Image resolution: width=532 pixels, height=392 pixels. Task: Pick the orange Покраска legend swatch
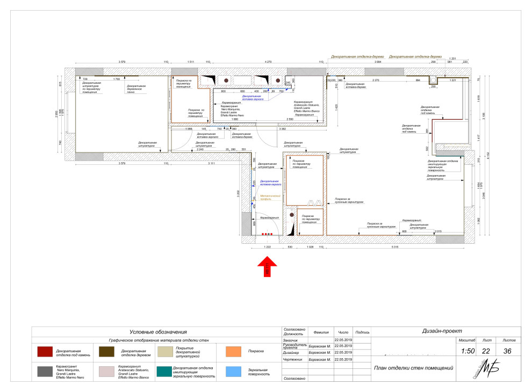(233, 352)
